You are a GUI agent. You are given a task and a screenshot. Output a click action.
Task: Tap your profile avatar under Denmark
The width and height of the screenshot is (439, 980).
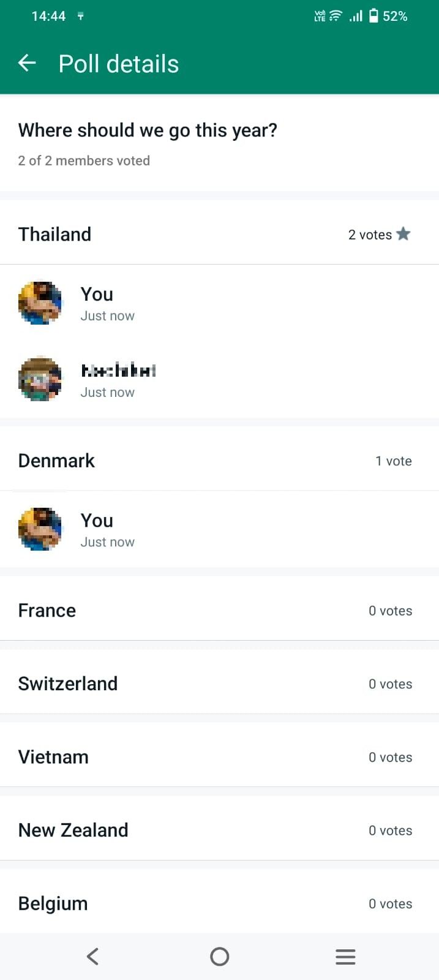click(x=40, y=529)
